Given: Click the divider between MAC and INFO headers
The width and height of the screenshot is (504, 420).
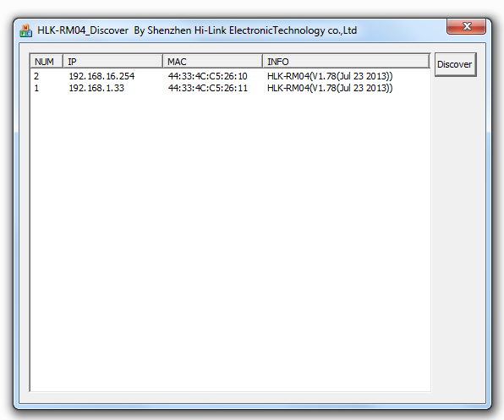Looking at the screenshot, I should click(263, 62).
